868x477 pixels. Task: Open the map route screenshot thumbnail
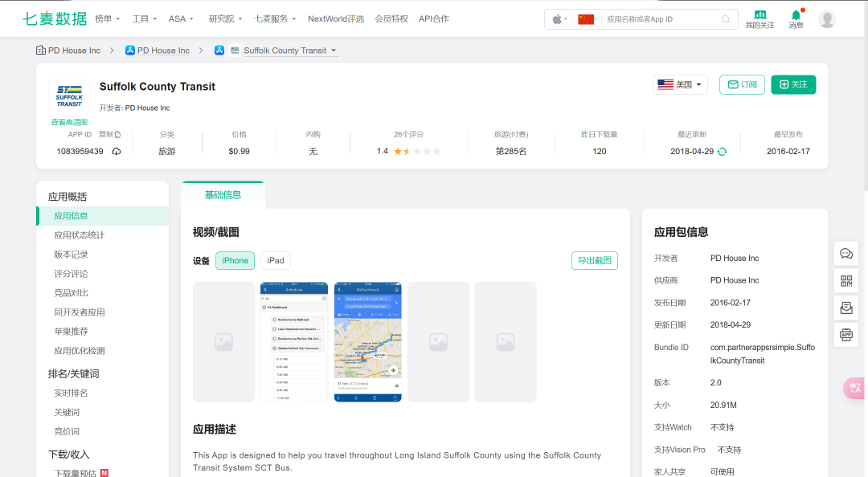tap(367, 342)
